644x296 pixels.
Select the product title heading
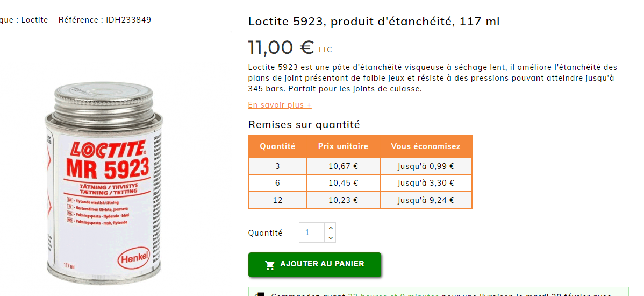(x=374, y=22)
